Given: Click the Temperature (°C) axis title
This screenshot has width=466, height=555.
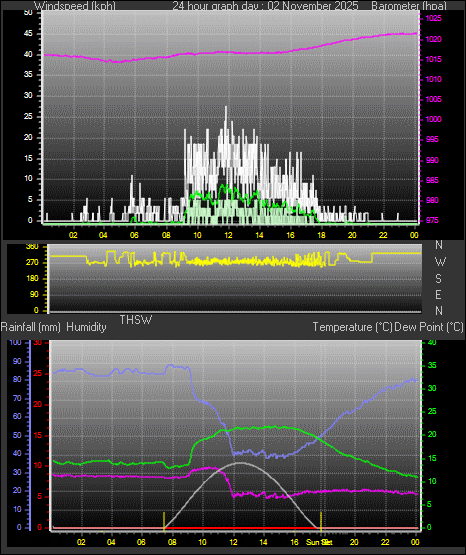Looking at the screenshot, I should tap(352, 327).
